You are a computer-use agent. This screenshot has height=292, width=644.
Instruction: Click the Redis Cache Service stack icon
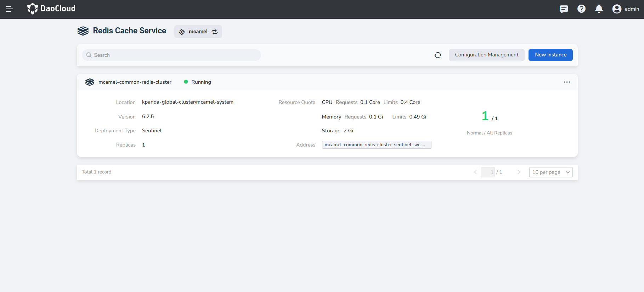[x=83, y=31]
